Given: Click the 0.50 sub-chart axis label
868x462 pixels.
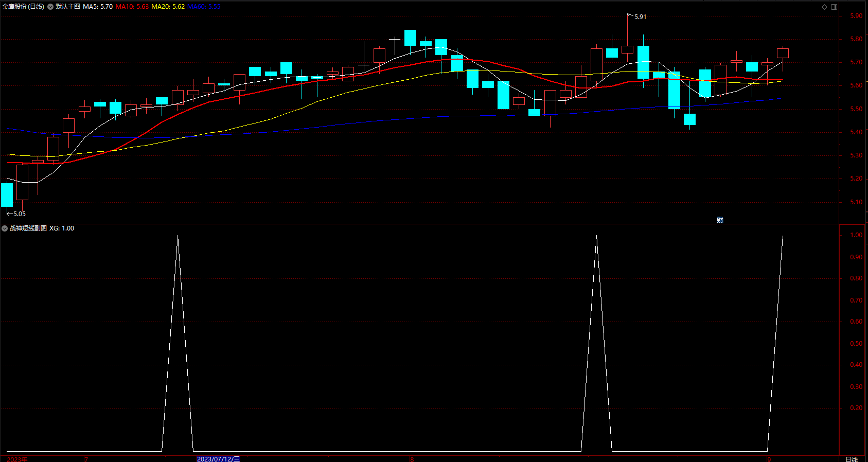Looking at the screenshot, I should point(856,343).
